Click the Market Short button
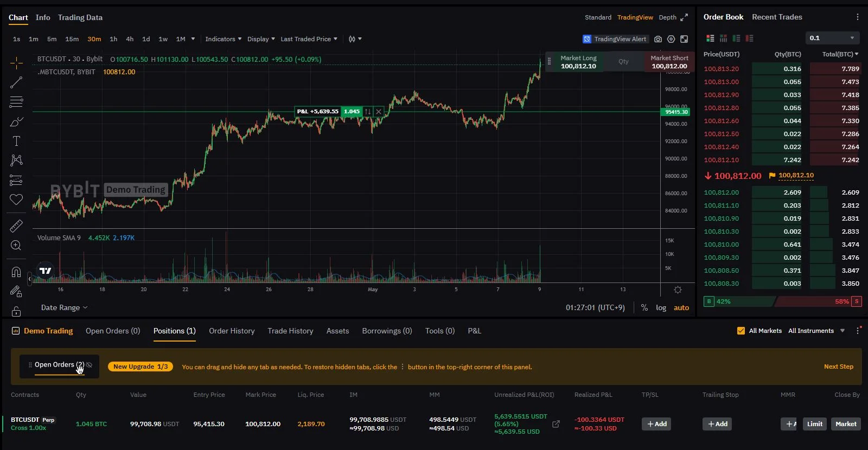 [669, 62]
